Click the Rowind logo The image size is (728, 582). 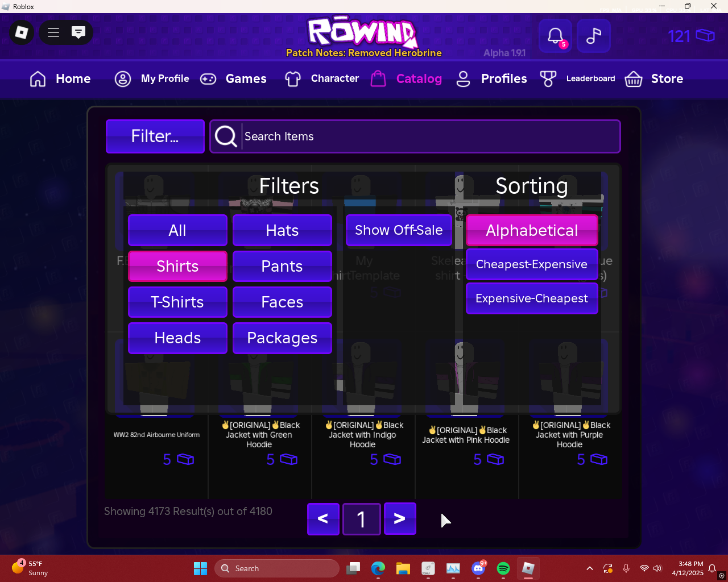coord(362,32)
